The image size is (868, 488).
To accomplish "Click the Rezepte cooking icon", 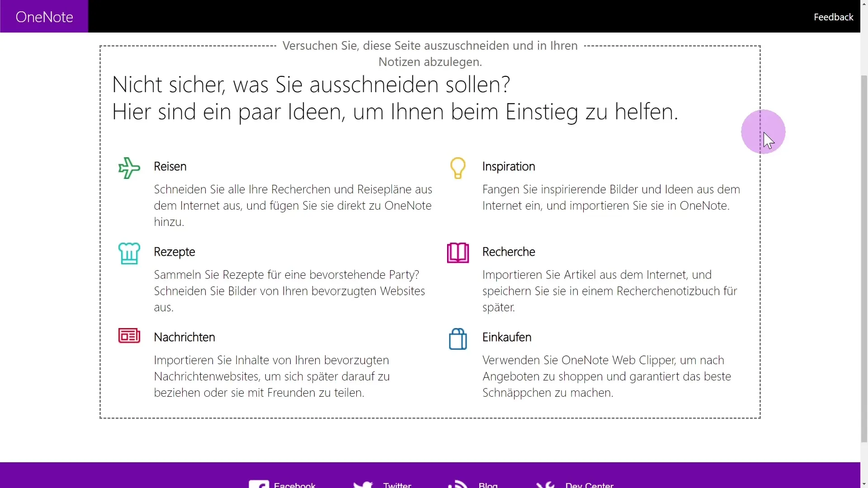I will (x=129, y=252).
